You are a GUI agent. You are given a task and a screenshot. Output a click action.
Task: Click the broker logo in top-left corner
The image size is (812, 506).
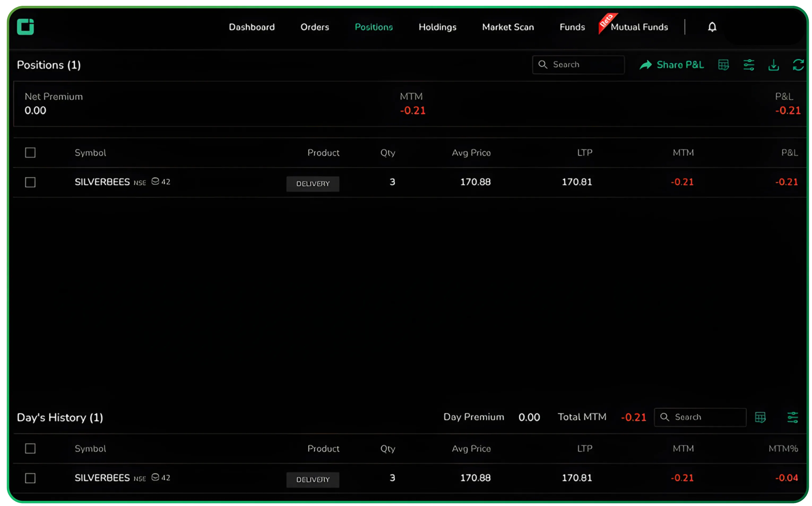(x=25, y=27)
